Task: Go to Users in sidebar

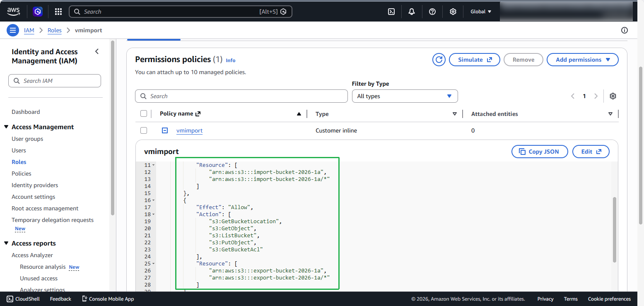Action: 19,150
